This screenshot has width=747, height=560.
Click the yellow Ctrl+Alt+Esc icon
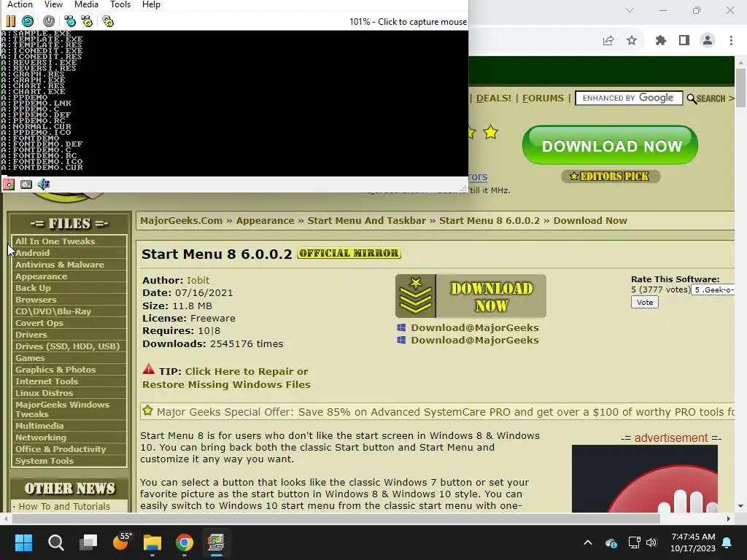(x=87, y=21)
